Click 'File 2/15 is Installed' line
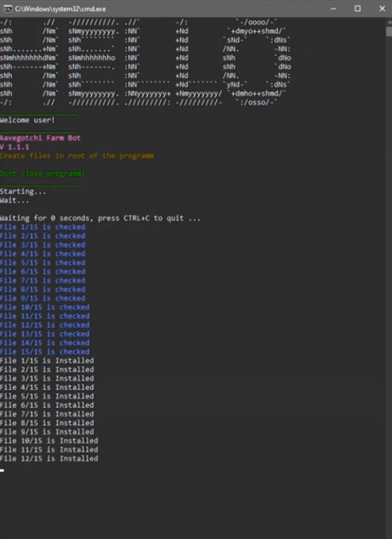Viewport: 392px width, 539px height. pyautogui.click(x=47, y=370)
